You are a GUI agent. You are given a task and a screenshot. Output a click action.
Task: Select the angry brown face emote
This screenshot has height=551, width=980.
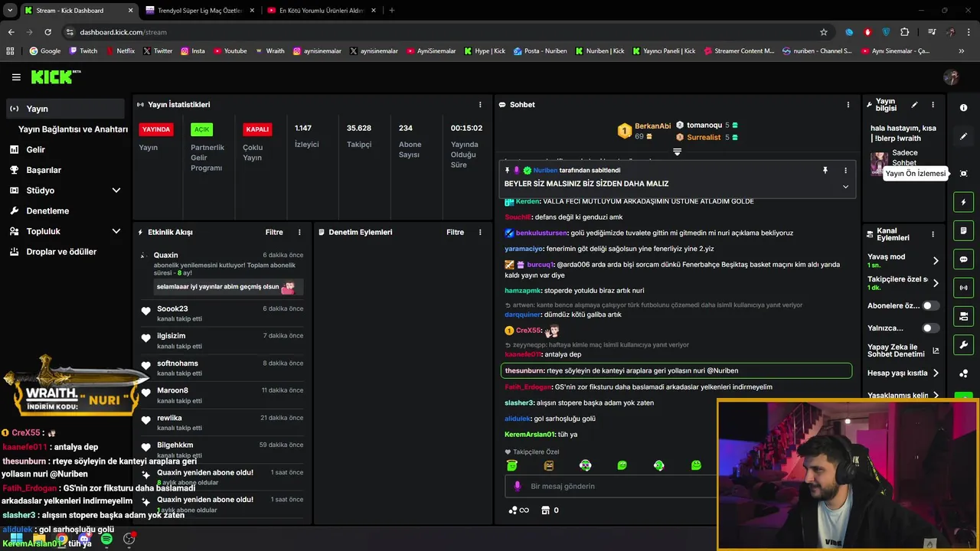[x=549, y=465]
